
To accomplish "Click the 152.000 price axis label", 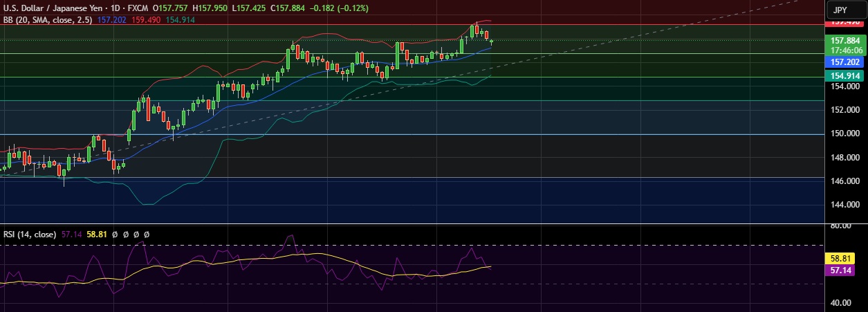I will pyautogui.click(x=845, y=110).
